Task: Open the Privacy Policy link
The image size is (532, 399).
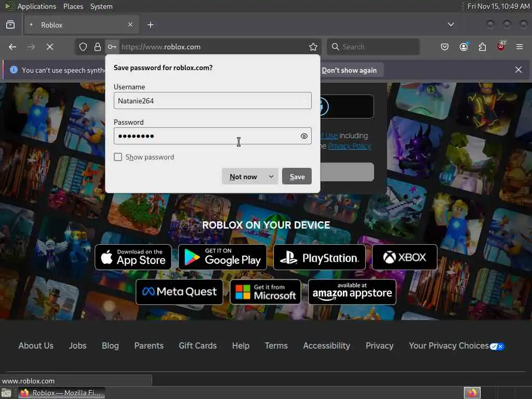Action: coord(350,146)
